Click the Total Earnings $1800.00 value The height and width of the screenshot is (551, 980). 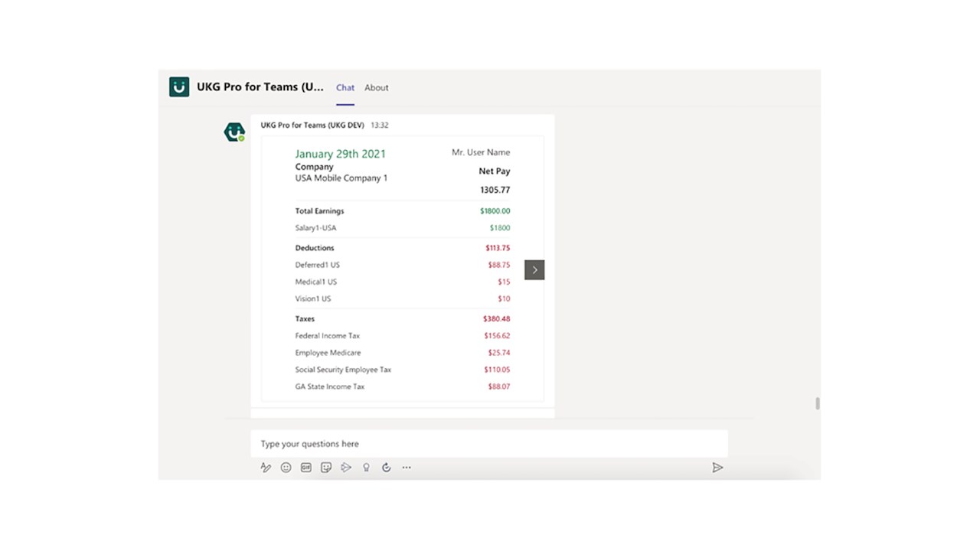(495, 211)
